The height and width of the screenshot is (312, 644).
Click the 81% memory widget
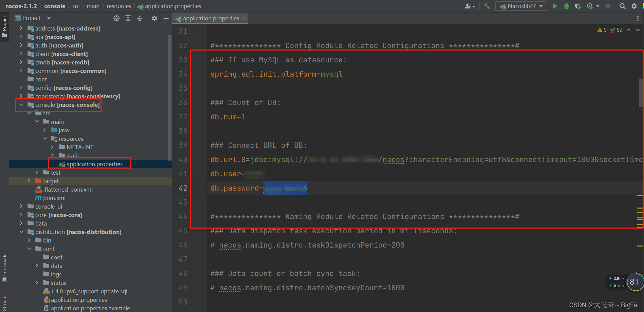coord(635,282)
